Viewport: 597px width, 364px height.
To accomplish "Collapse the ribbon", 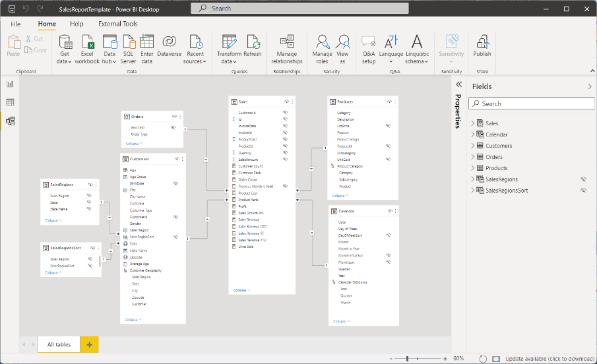I will click(592, 71).
